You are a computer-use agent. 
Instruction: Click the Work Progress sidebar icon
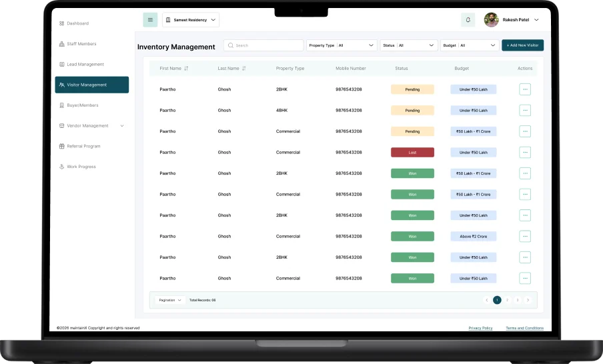[x=61, y=167]
